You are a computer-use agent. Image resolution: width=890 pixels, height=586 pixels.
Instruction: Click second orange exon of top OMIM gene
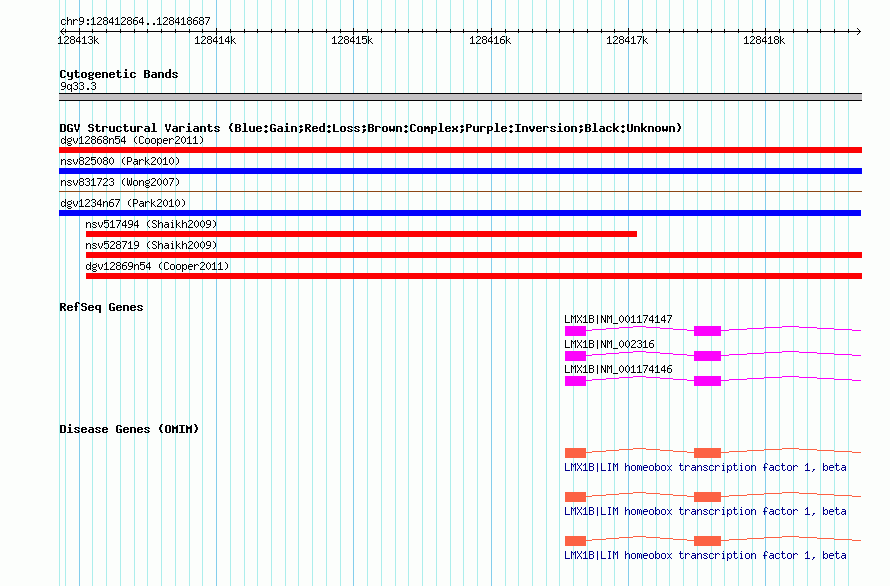click(x=707, y=453)
